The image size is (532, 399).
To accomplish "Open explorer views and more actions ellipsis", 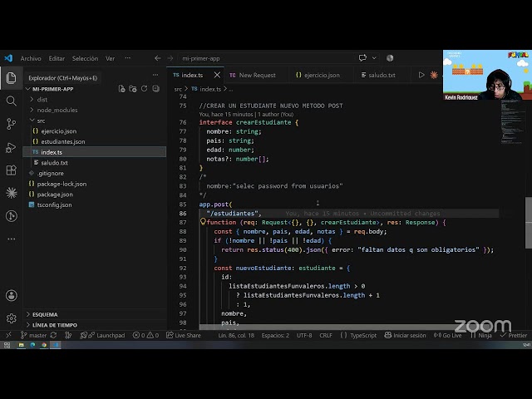I will (155, 75).
